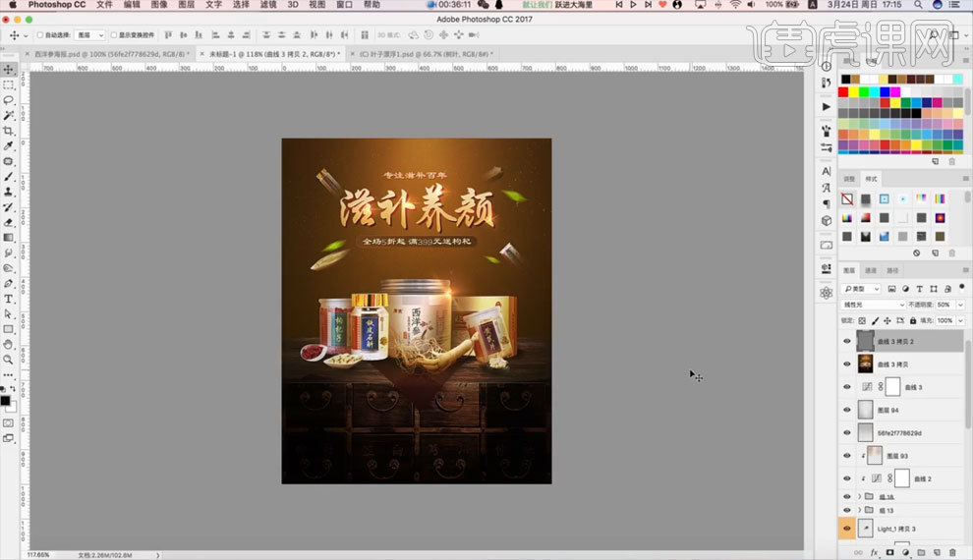Open the 文件 menu
This screenshot has width=973, height=560.
104,4
